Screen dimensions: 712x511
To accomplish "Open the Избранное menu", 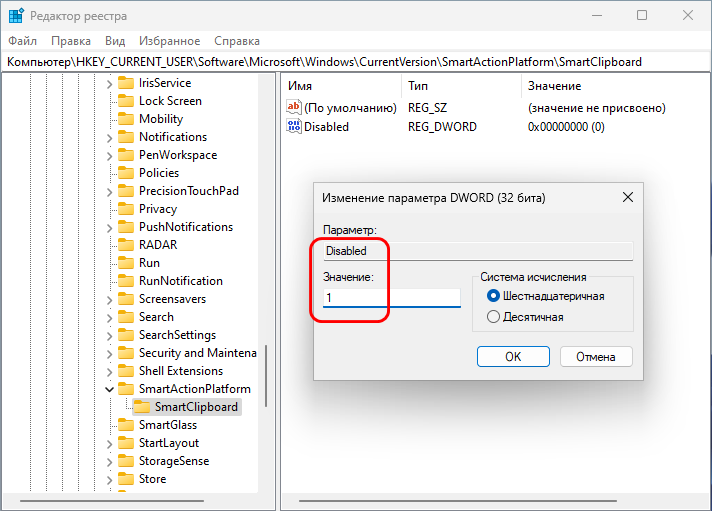I will 169,41.
